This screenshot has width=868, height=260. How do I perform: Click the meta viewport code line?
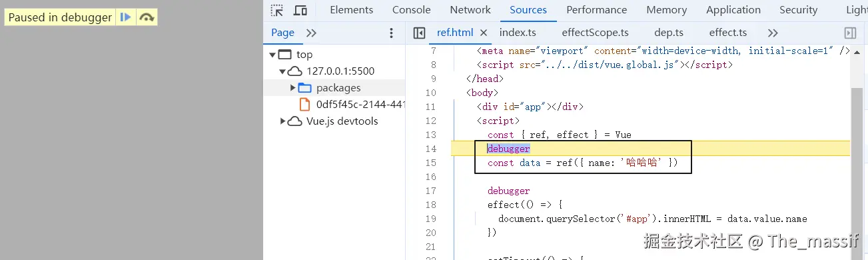[663, 51]
